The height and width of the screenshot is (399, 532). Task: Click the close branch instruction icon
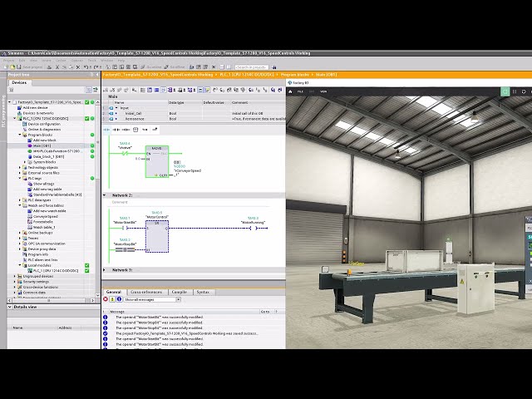pos(155,130)
